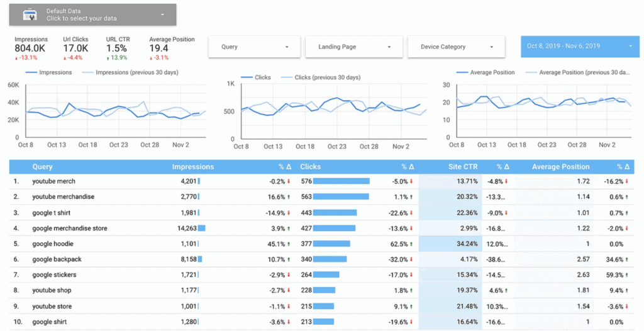
Task: Click the 45.1% impressions change value
Action: point(277,244)
